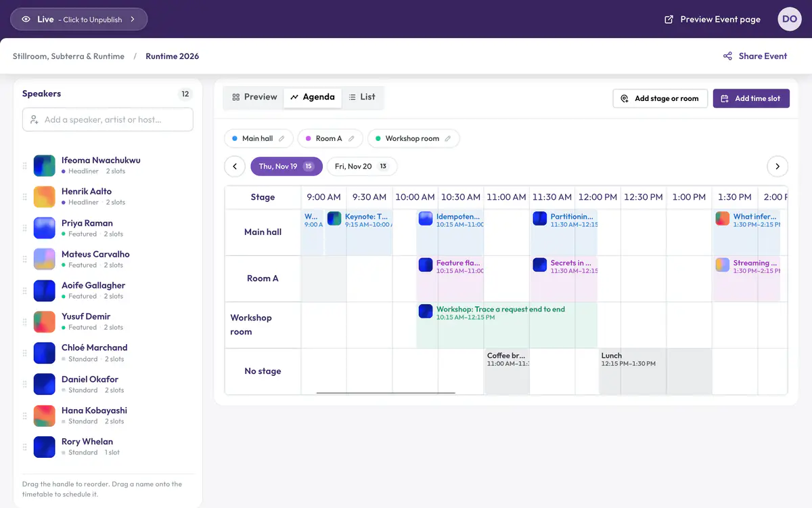812x508 pixels.
Task: Click the timetable horizontal scrollbar
Action: point(386,393)
